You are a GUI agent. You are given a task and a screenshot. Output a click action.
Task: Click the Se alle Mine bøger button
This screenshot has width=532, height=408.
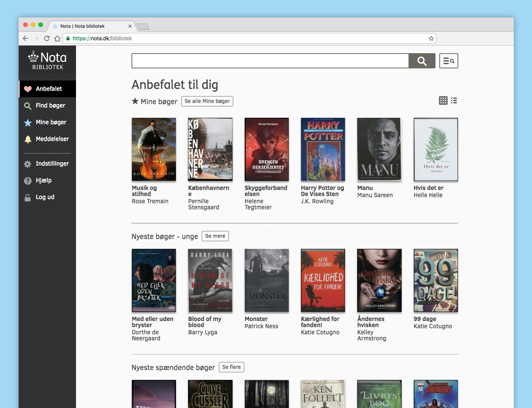tap(207, 101)
